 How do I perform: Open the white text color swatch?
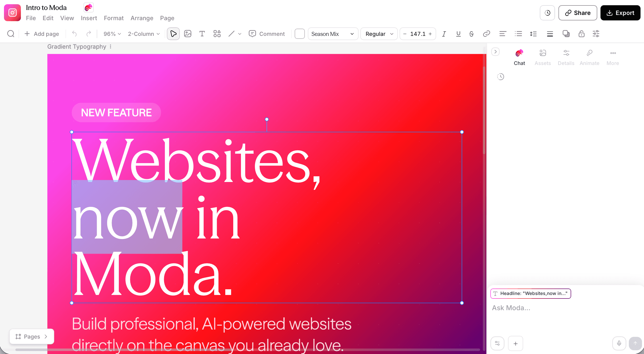300,34
